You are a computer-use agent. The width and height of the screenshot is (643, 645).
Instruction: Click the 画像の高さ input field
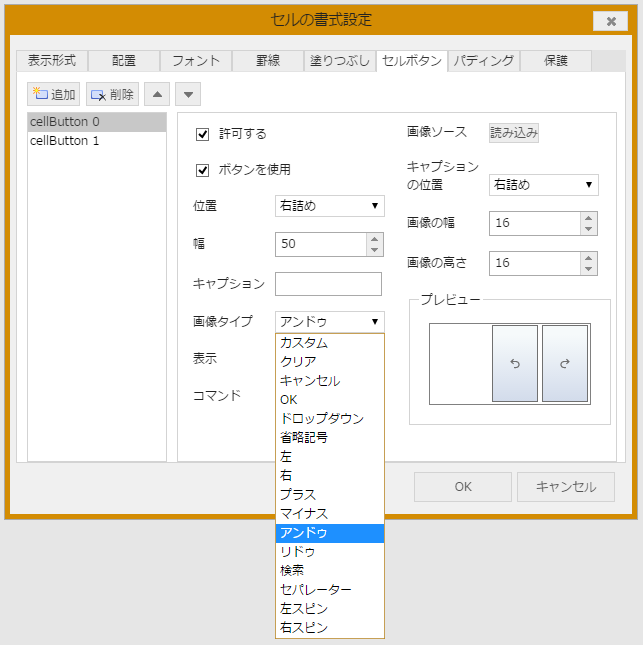(535, 263)
